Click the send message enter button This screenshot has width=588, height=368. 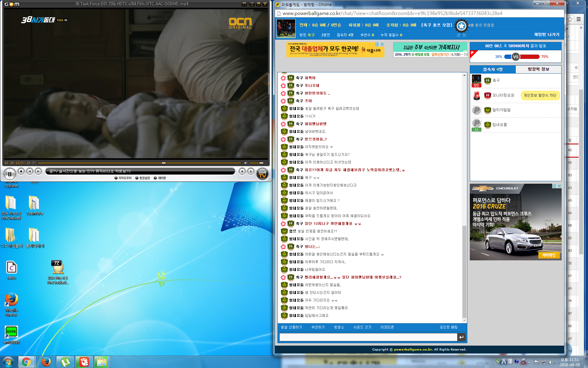[461, 337]
